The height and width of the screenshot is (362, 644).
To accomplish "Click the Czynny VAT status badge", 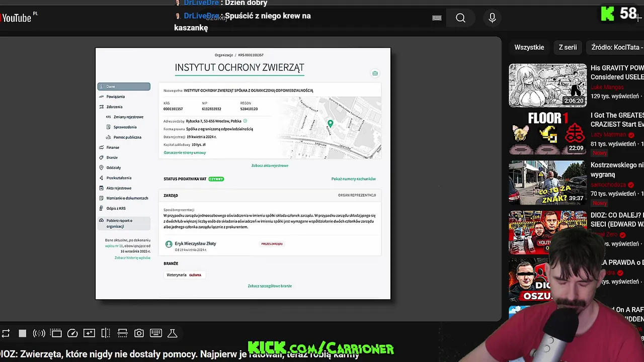I will click(x=216, y=179).
